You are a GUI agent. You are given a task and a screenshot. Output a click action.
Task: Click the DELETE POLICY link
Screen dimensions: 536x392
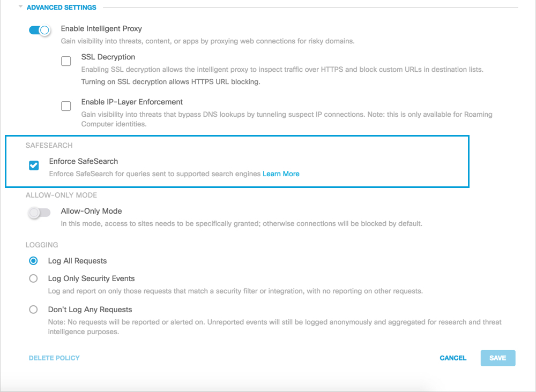tap(54, 358)
